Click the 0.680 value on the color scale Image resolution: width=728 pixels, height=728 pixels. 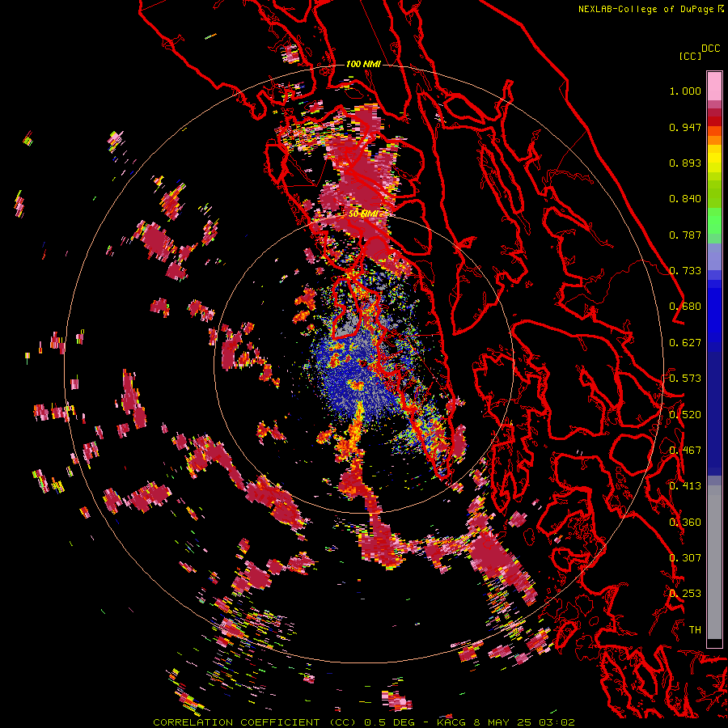point(685,307)
